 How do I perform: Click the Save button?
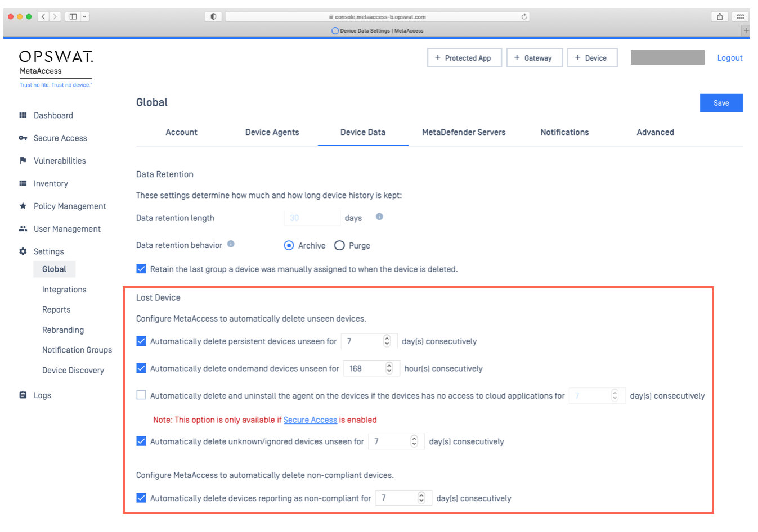(721, 103)
